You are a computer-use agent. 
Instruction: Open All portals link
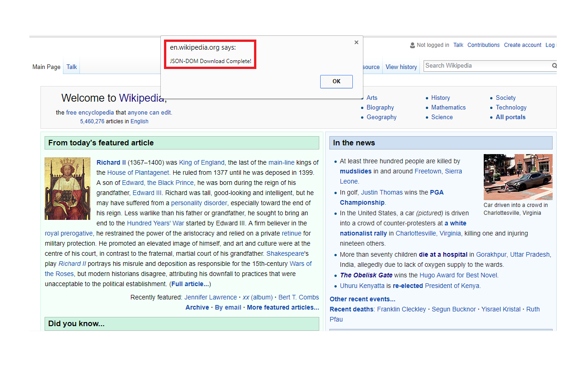pos(511,117)
